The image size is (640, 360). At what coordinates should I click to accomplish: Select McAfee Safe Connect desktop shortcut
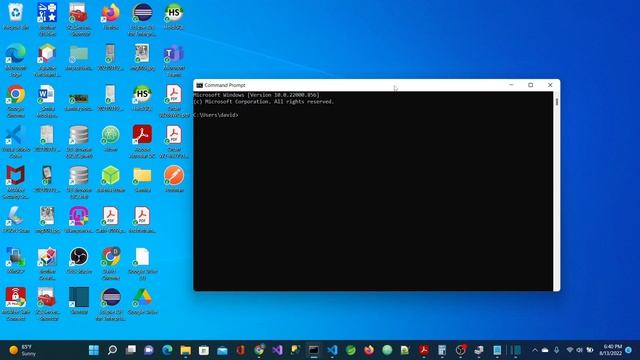tap(16, 303)
